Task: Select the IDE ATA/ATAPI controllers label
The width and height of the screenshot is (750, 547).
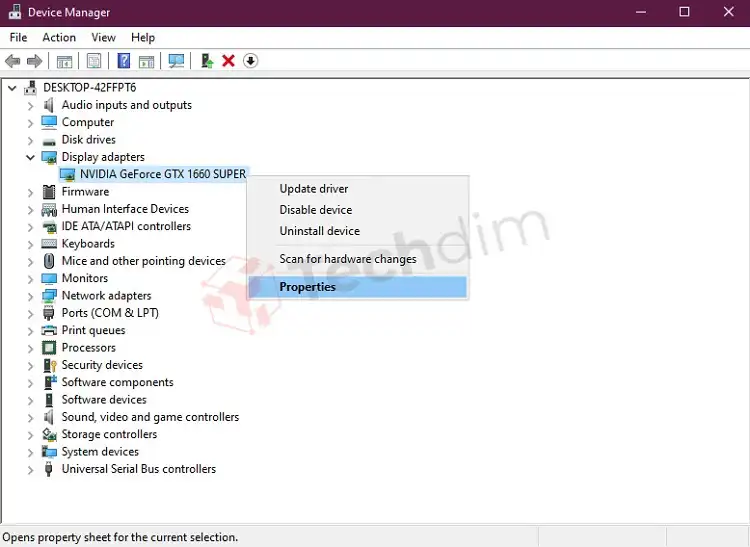Action: 126,226
